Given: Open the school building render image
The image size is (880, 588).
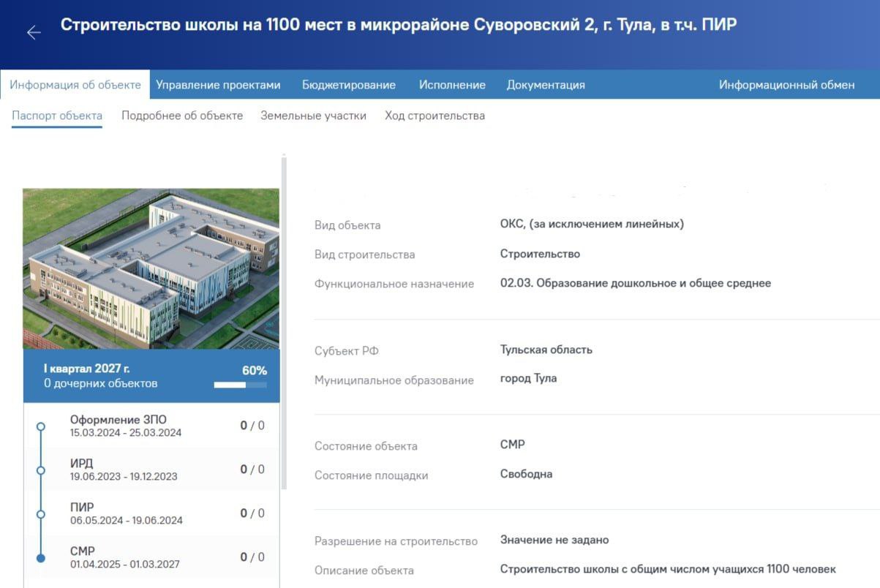Looking at the screenshot, I should pyautogui.click(x=151, y=268).
